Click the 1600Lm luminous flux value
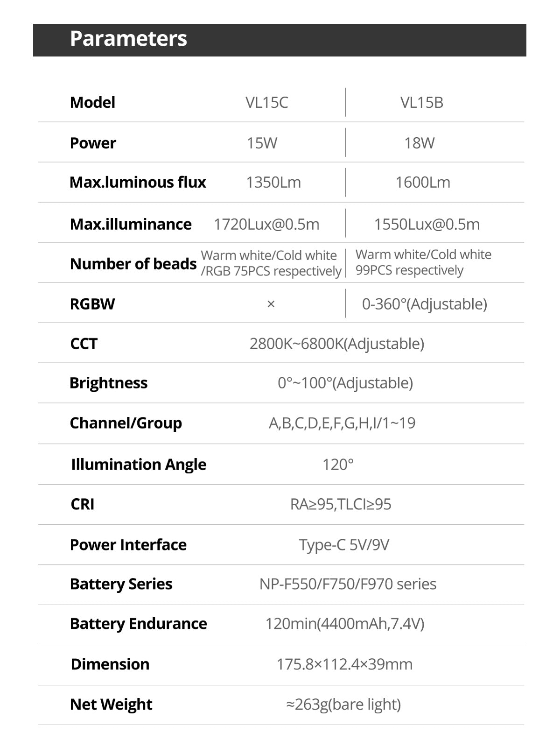 (423, 182)
